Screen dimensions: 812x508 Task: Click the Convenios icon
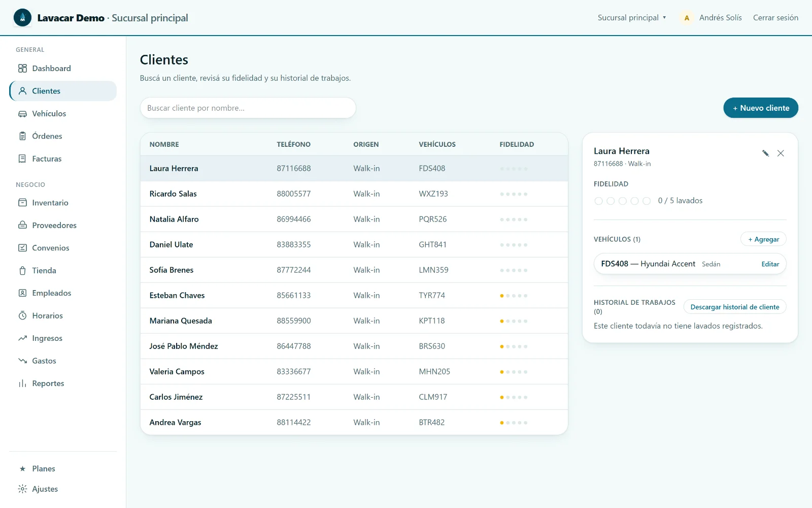(22, 248)
